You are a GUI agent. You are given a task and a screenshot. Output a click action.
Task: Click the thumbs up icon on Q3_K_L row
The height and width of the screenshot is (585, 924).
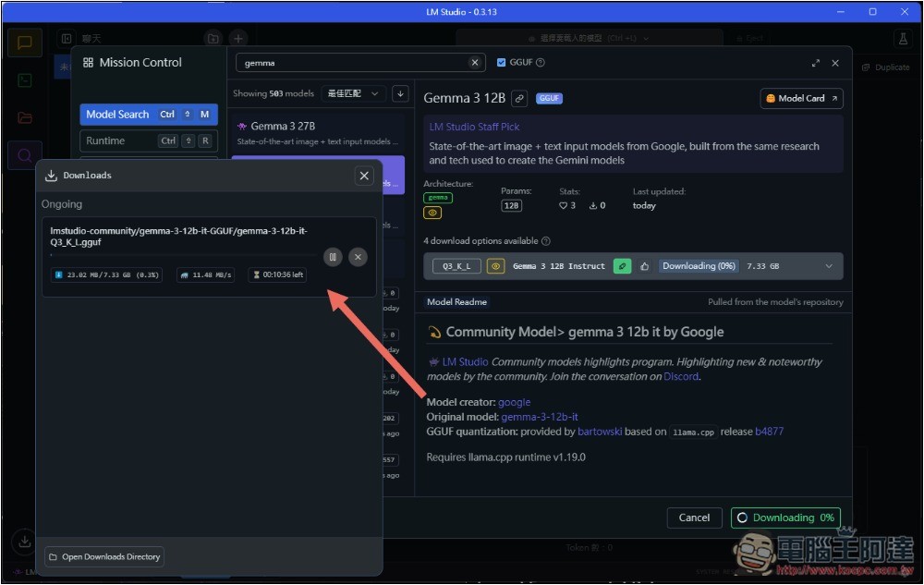pyautogui.click(x=645, y=266)
